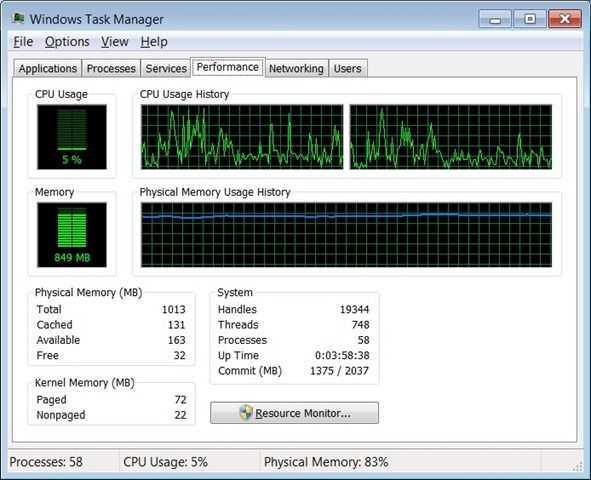Maximize the Task Manager window
591x480 pixels.
[530, 19]
